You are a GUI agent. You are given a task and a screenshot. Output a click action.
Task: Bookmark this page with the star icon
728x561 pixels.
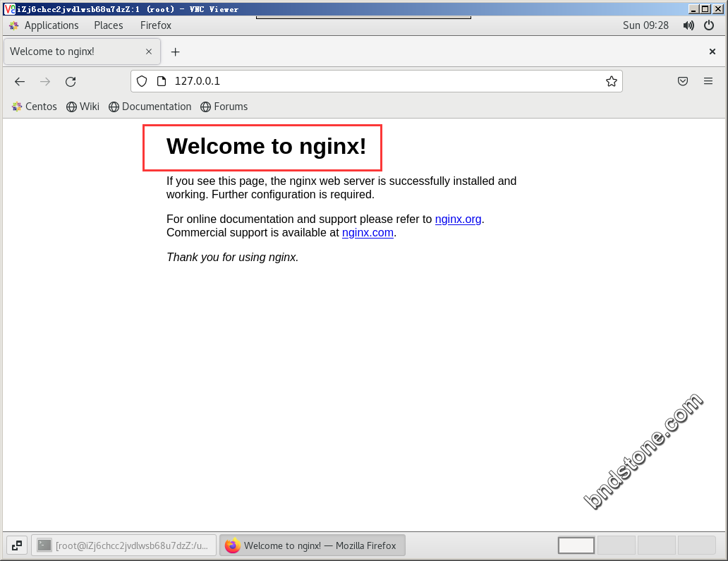[612, 81]
